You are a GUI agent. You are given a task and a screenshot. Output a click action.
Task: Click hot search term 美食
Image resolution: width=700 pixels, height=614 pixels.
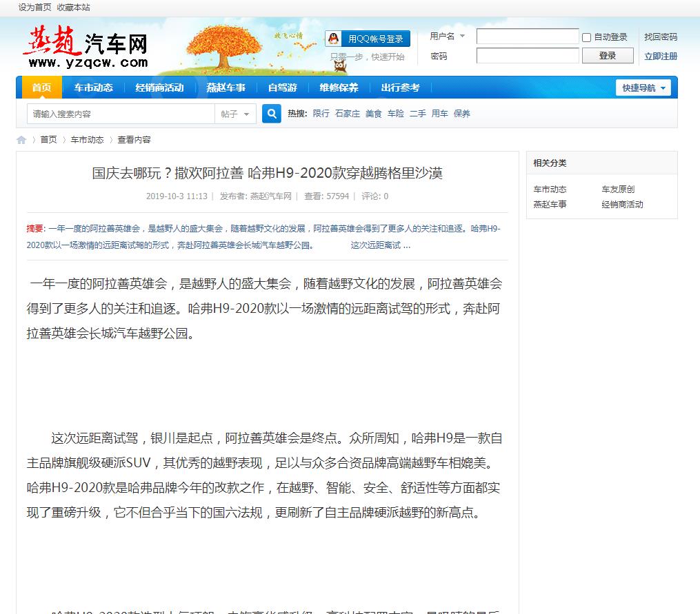click(374, 114)
